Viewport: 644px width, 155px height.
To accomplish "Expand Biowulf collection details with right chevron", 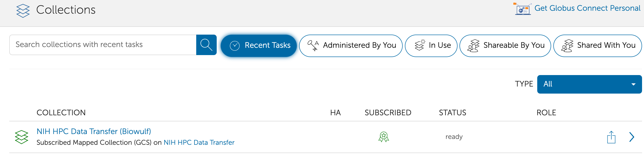I will click(x=632, y=137).
